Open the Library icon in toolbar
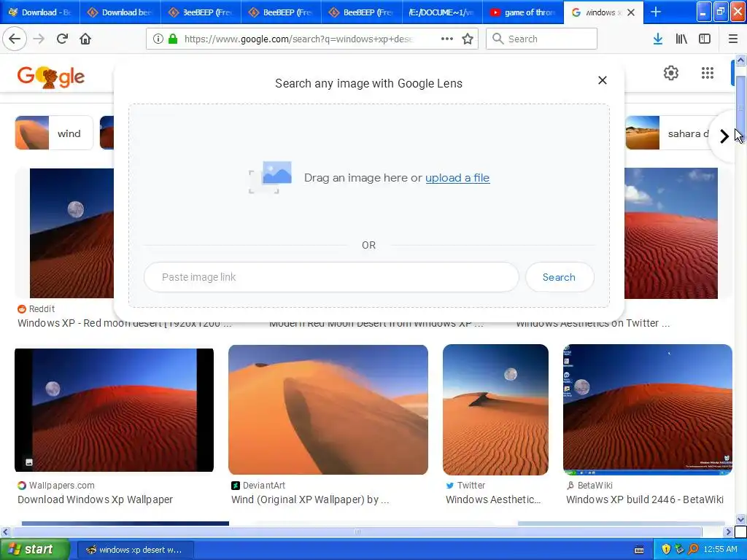 coord(681,39)
